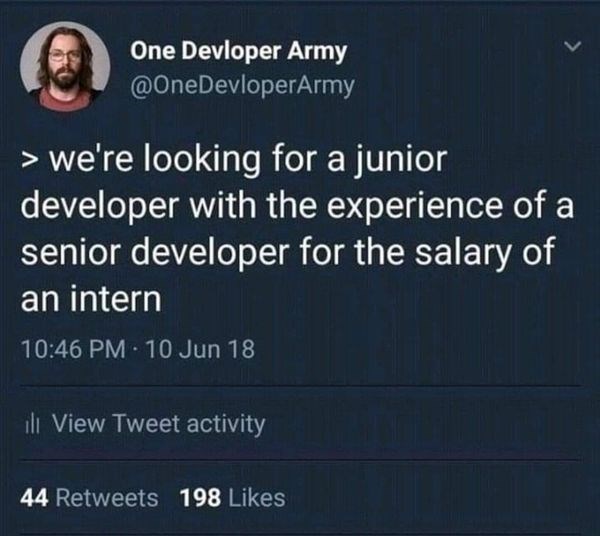Open "View Tweet activity" text link
Viewport: 600px width, 536px height.
[x=158, y=424]
